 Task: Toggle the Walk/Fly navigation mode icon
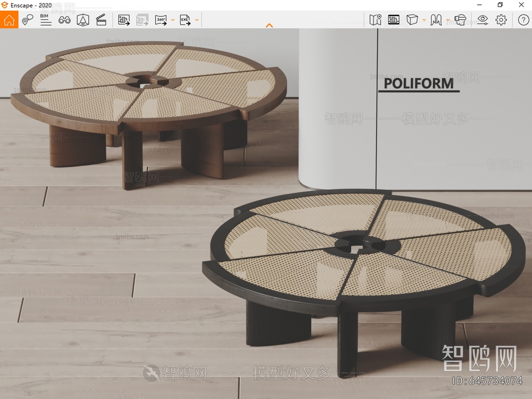[436, 20]
